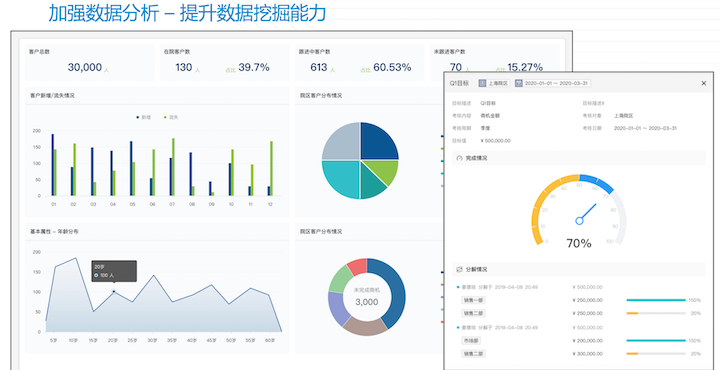Click the 20岁 100人 tooltip on line chart
720x370 pixels.
(x=114, y=271)
